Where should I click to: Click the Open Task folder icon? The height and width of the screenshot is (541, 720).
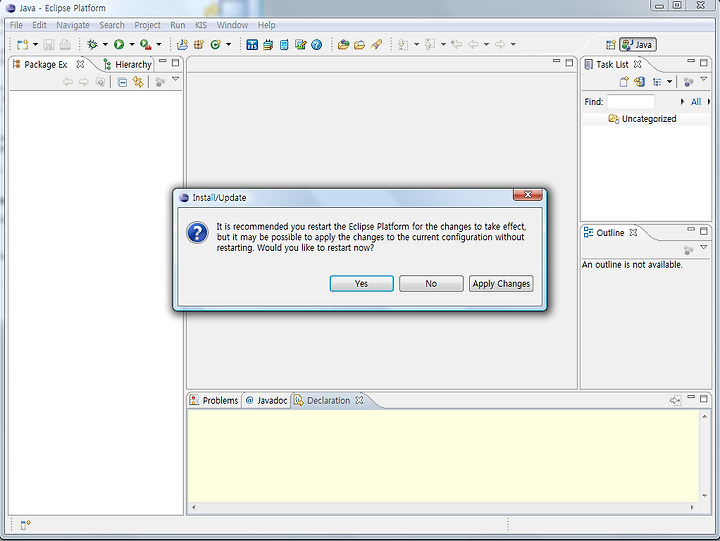(360, 45)
